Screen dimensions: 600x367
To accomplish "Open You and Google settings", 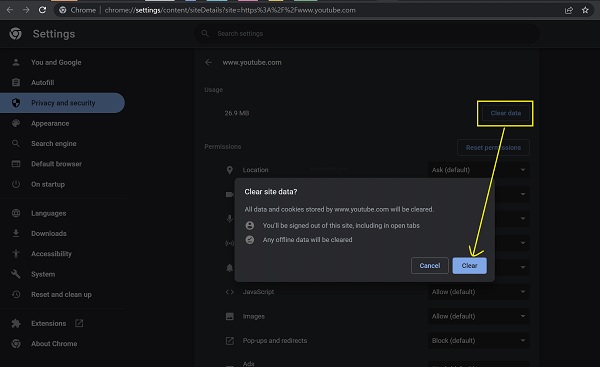I will click(62, 62).
